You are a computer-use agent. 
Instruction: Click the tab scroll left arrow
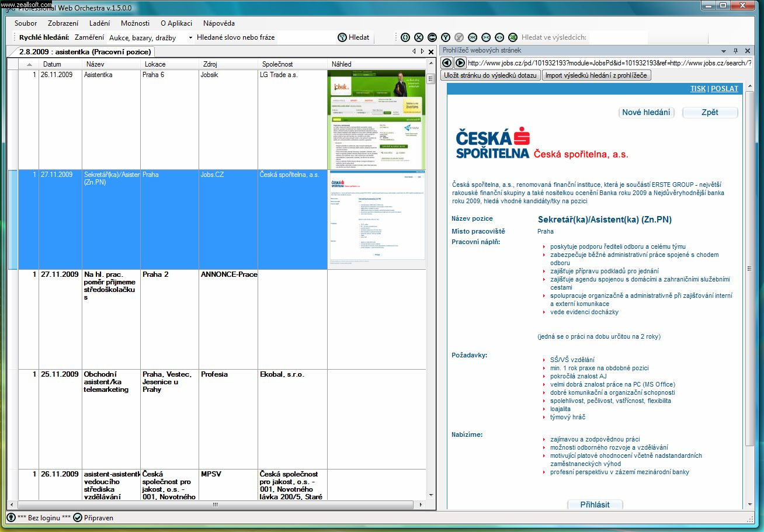(414, 51)
